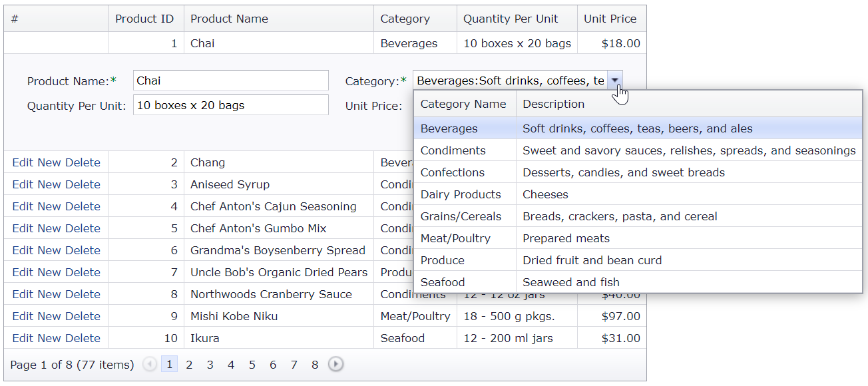Open the Category combo box dropdown arrow
Viewport: 868px width, 386px height.
[615, 81]
